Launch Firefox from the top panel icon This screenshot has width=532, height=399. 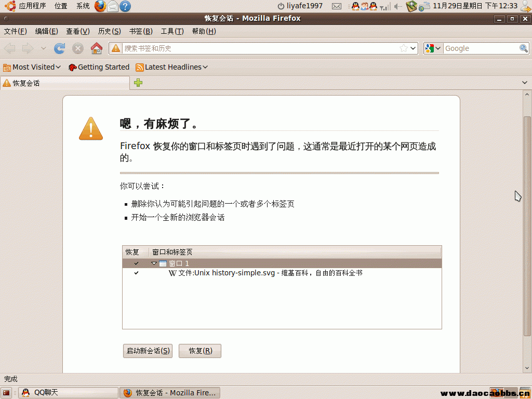click(x=100, y=6)
